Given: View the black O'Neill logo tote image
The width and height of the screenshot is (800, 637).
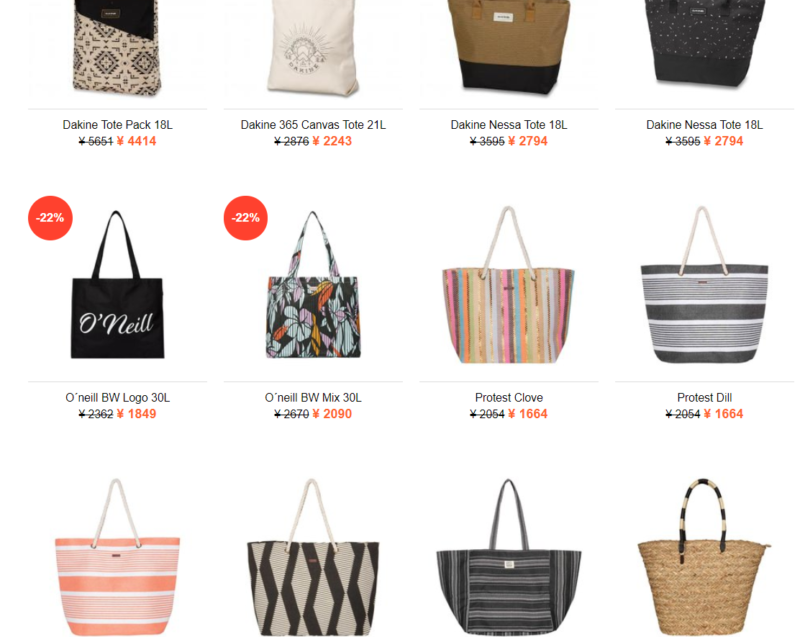Looking at the screenshot, I should click(117, 285).
